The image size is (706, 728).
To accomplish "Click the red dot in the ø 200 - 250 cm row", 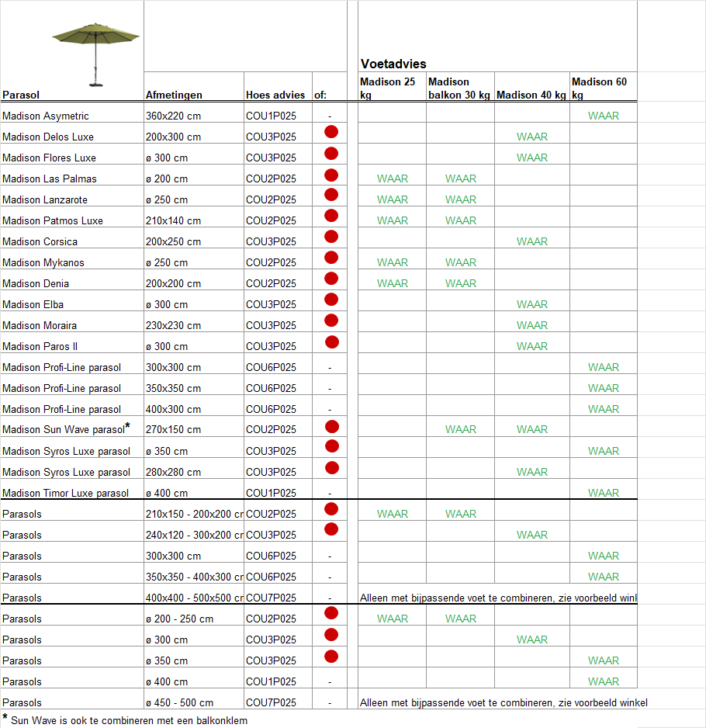I will pos(331,613).
